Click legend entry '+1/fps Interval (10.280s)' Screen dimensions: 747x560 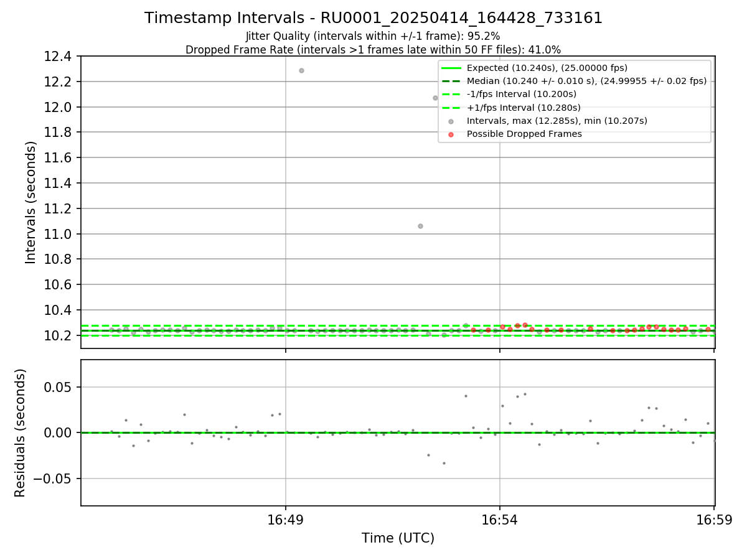click(x=524, y=108)
